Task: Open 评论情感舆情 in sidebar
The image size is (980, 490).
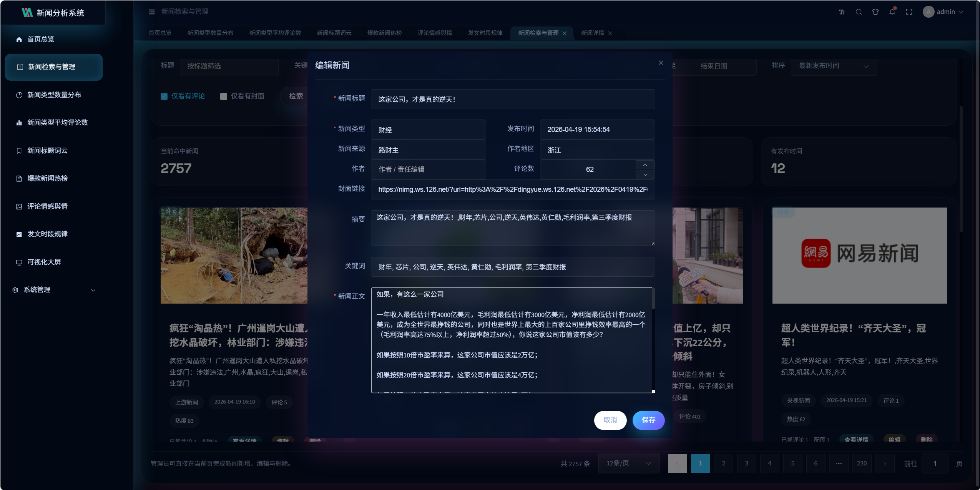Action: (47, 206)
